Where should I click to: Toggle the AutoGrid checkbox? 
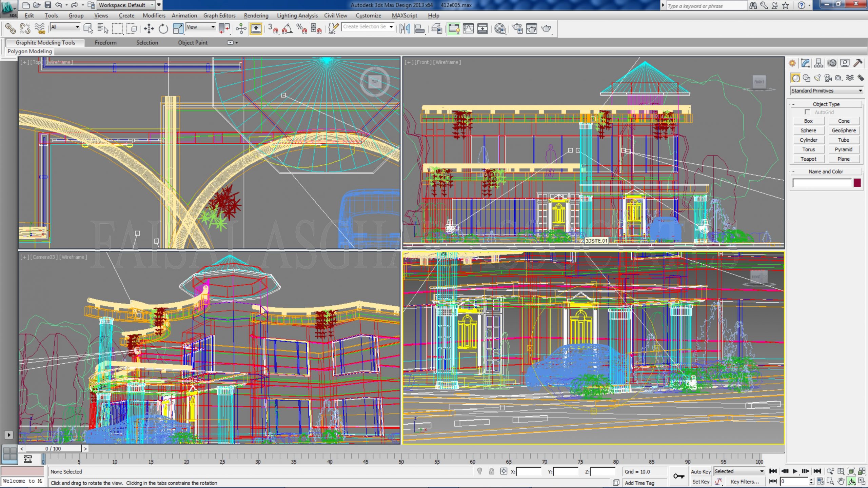(807, 112)
